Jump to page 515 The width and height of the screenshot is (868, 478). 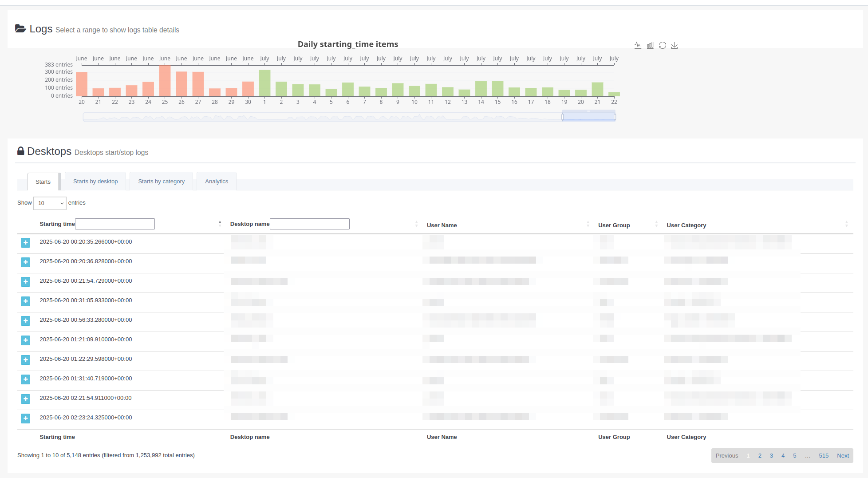tap(824, 456)
